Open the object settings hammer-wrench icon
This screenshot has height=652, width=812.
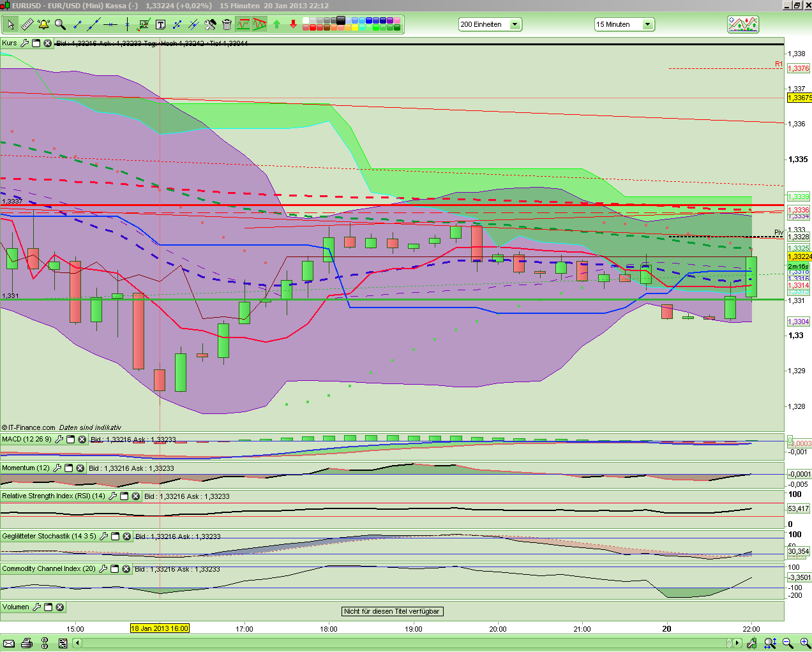click(210, 24)
